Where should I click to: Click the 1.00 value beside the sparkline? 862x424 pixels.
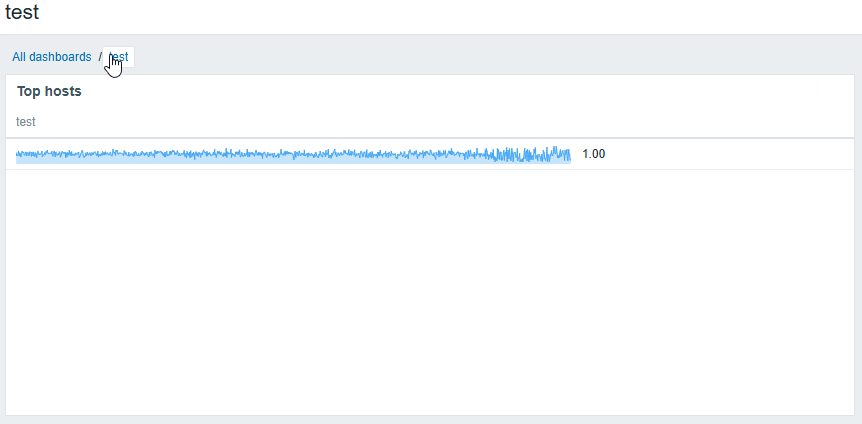pos(594,154)
